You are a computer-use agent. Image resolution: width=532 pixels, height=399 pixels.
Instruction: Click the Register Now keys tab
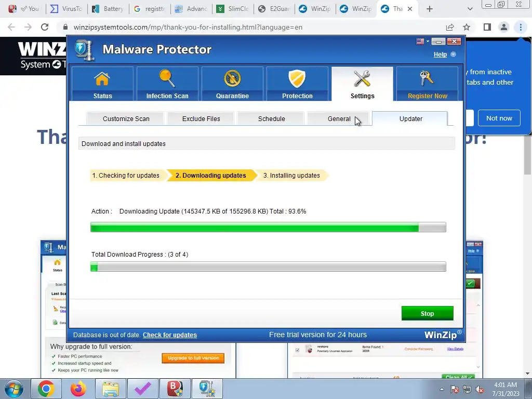coord(427,84)
